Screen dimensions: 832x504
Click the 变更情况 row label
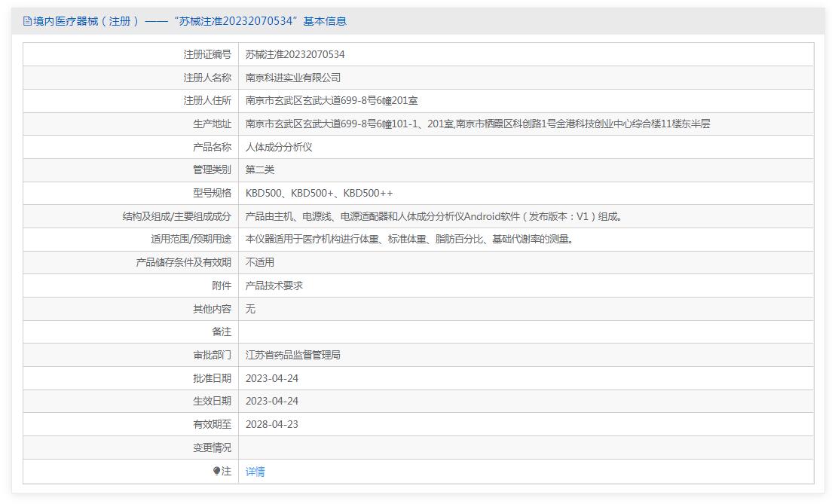pos(212,447)
